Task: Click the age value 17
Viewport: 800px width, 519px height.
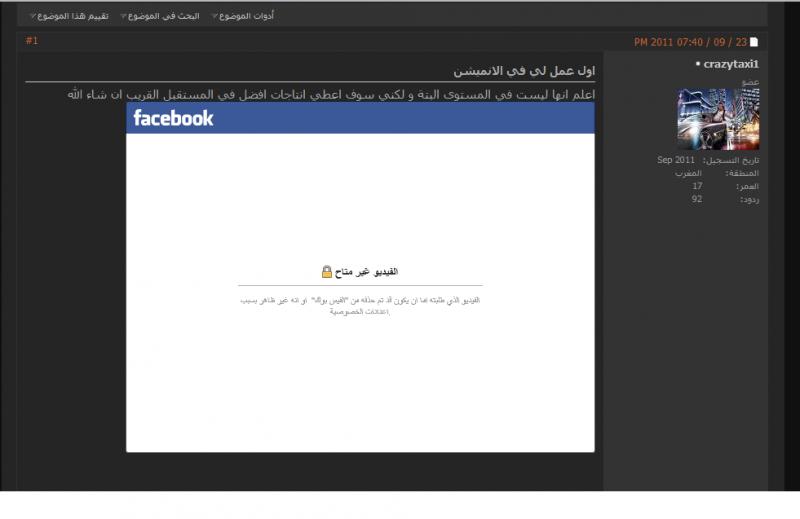Action: pyautogui.click(x=697, y=186)
